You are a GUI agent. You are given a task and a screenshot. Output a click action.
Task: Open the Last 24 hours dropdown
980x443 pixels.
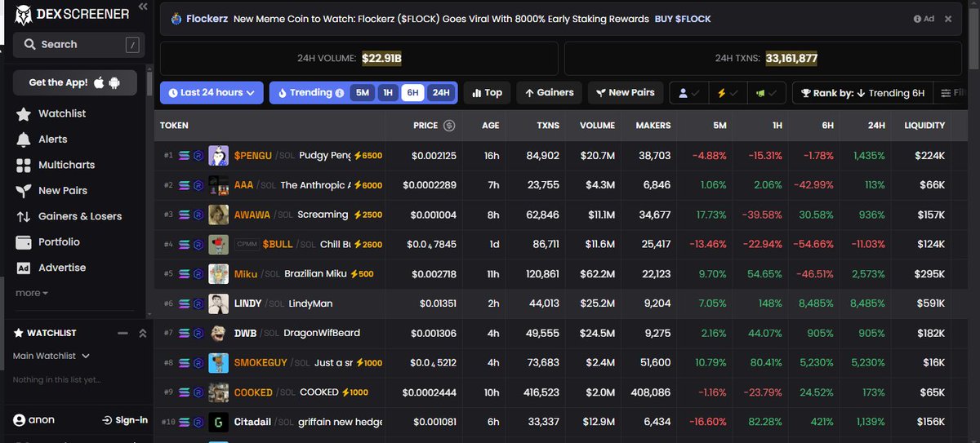click(212, 93)
